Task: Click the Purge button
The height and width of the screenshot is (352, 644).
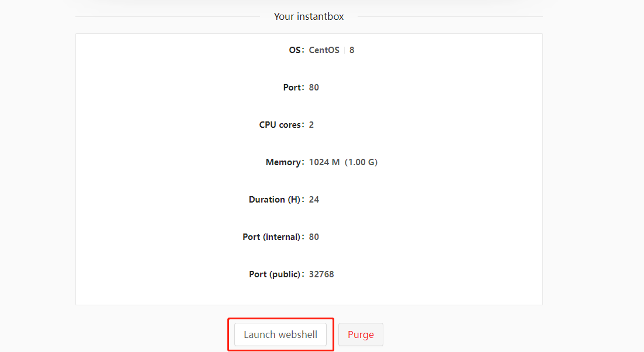Action: point(361,334)
